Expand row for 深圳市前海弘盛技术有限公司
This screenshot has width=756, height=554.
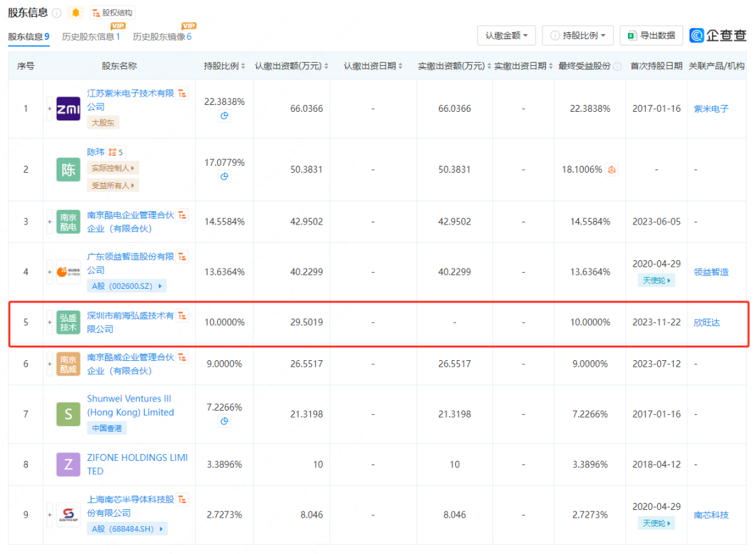pyautogui.click(x=50, y=322)
